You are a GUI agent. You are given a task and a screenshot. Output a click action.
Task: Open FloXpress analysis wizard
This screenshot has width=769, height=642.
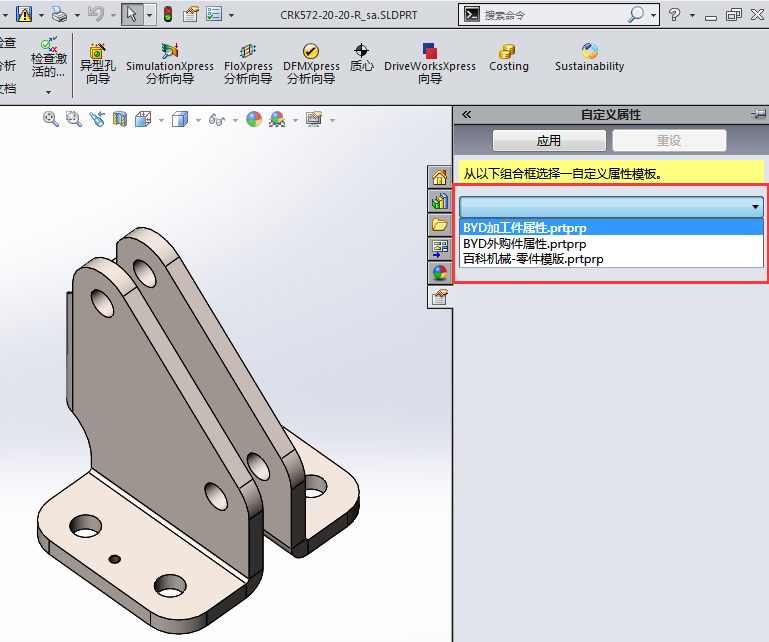(248, 64)
